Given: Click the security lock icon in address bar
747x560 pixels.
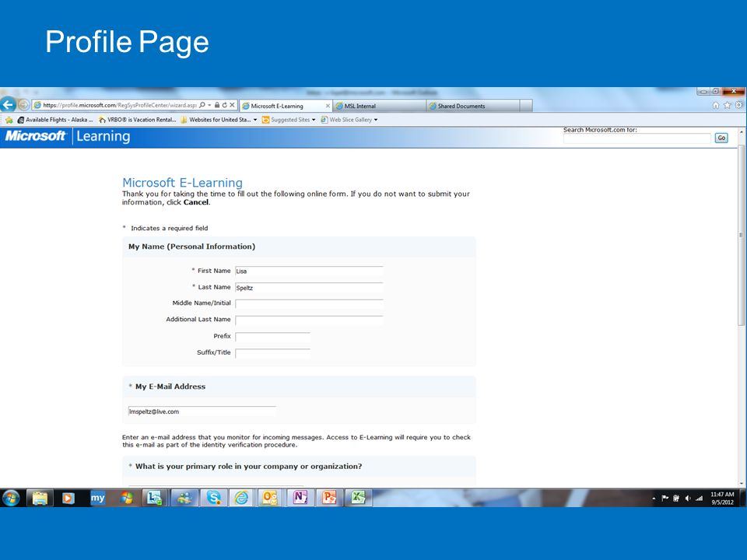Looking at the screenshot, I should pos(217,105).
